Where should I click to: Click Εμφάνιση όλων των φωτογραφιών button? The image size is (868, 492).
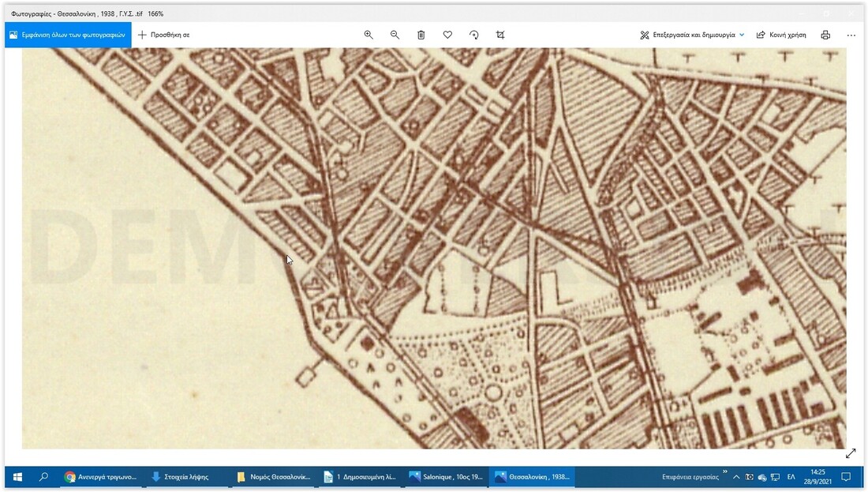point(68,35)
